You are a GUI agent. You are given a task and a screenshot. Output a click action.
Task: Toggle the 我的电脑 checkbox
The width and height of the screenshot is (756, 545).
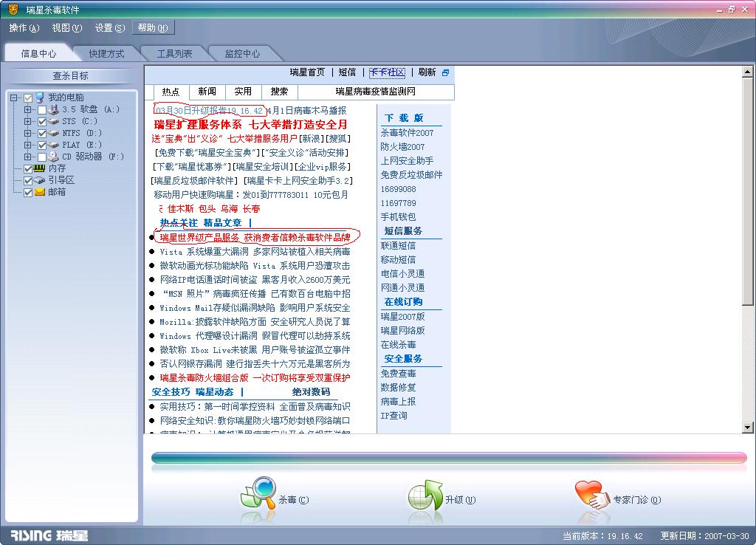[x=28, y=98]
